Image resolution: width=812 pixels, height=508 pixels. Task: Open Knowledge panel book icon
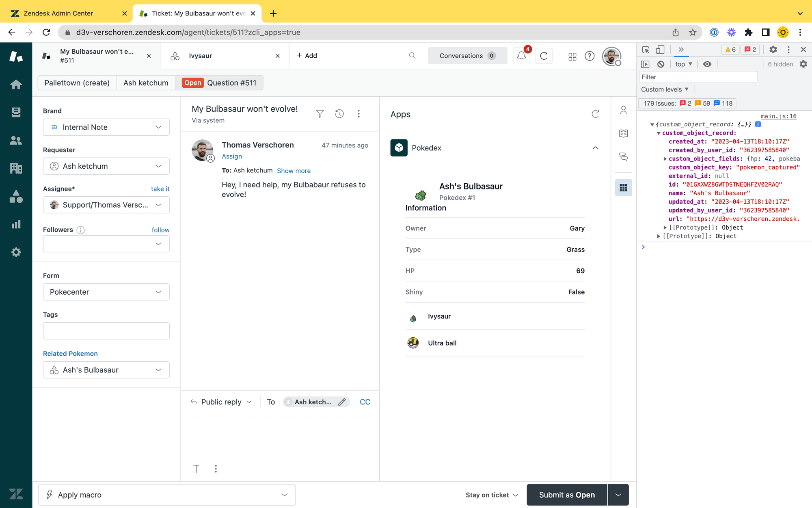click(623, 133)
